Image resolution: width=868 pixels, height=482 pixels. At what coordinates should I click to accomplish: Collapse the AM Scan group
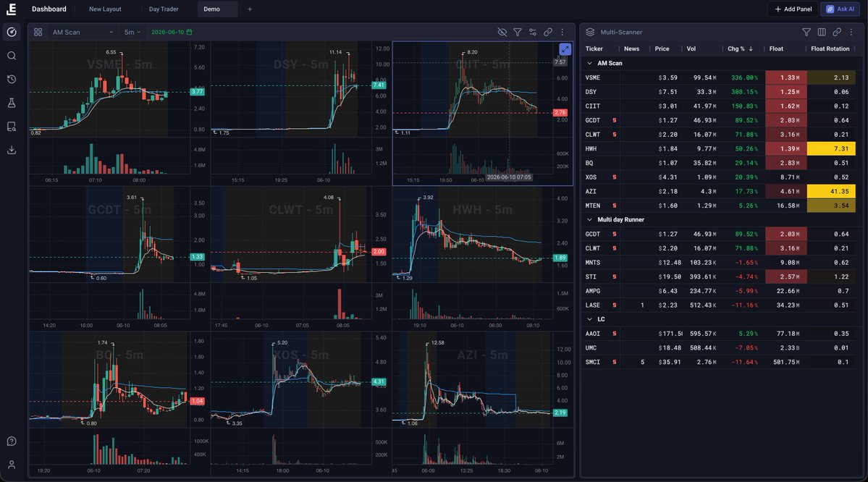click(589, 63)
